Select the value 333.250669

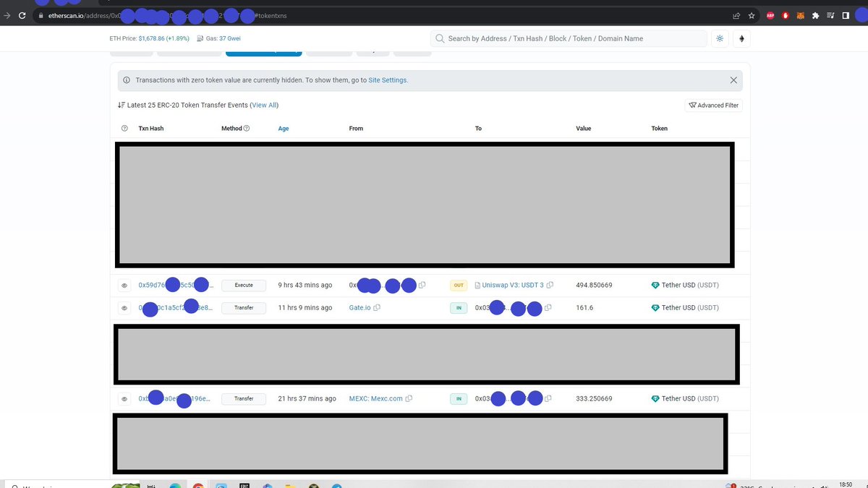pyautogui.click(x=594, y=398)
